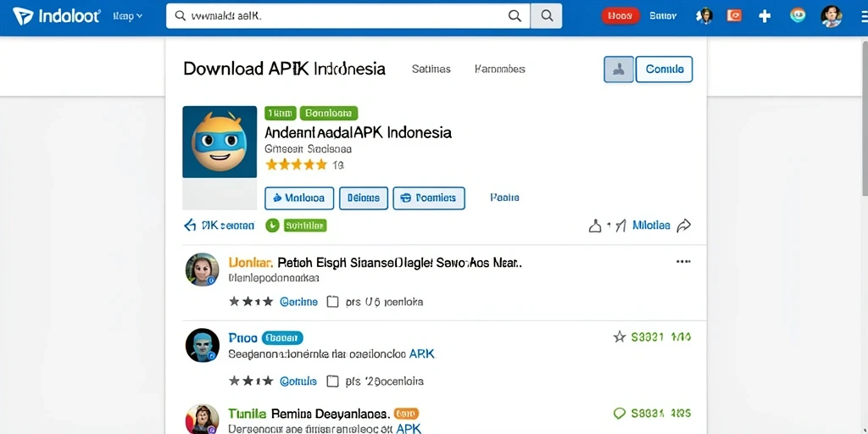The image size is (868, 434).
Task: Select the 'Setimes' tab
Action: click(431, 70)
